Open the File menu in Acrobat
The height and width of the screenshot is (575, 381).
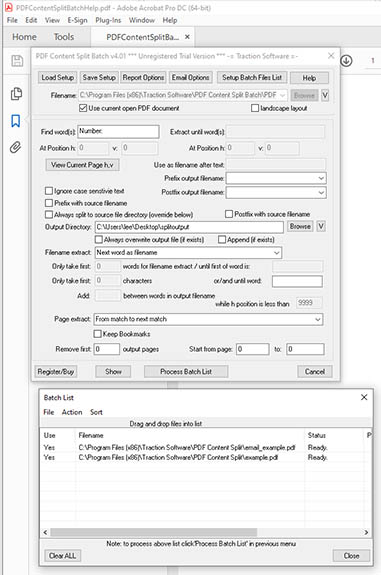point(12,20)
